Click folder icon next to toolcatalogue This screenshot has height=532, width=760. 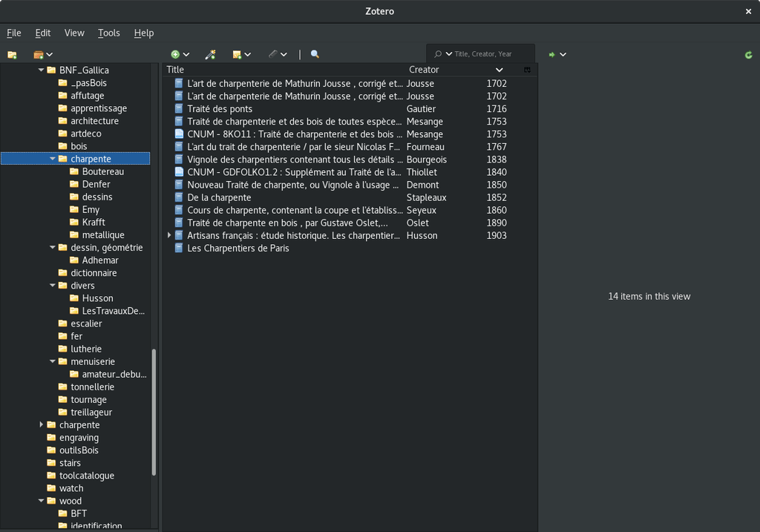click(51, 476)
